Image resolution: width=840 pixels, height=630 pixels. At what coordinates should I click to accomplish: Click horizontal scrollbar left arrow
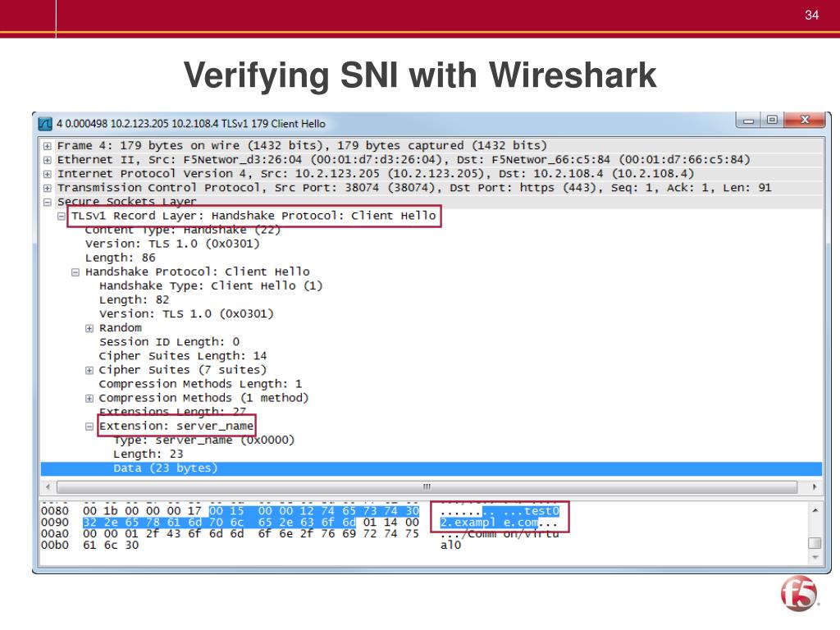coord(48,487)
